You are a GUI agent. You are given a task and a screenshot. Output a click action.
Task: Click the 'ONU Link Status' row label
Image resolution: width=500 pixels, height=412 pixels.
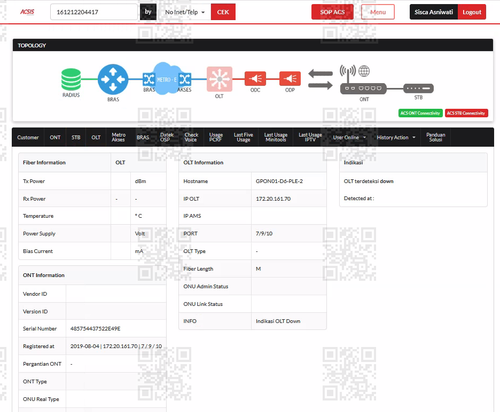[203, 304]
